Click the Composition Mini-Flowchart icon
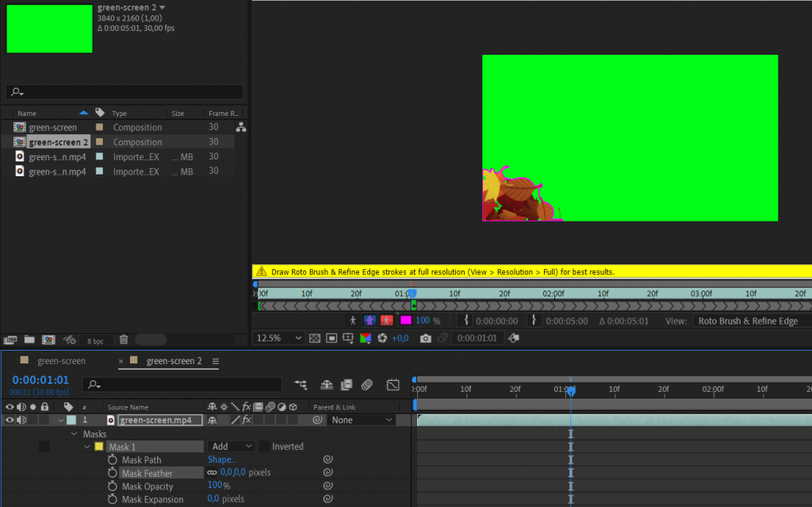Image resolution: width=812 pixels, height=507 pixels. [x=300, y=384]
